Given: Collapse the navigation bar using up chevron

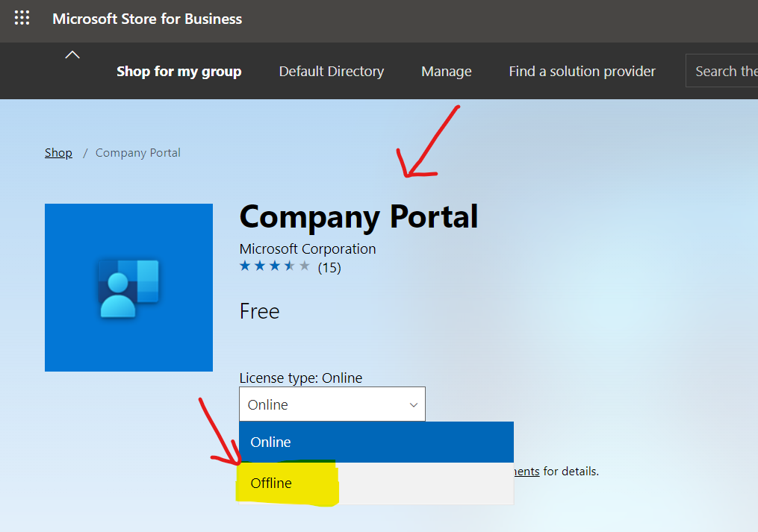Looking at the screenshot, I should [72, 55].
